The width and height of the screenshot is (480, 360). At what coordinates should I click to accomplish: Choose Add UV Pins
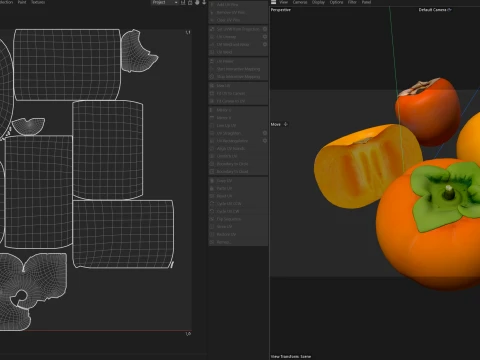pos(238,5)
